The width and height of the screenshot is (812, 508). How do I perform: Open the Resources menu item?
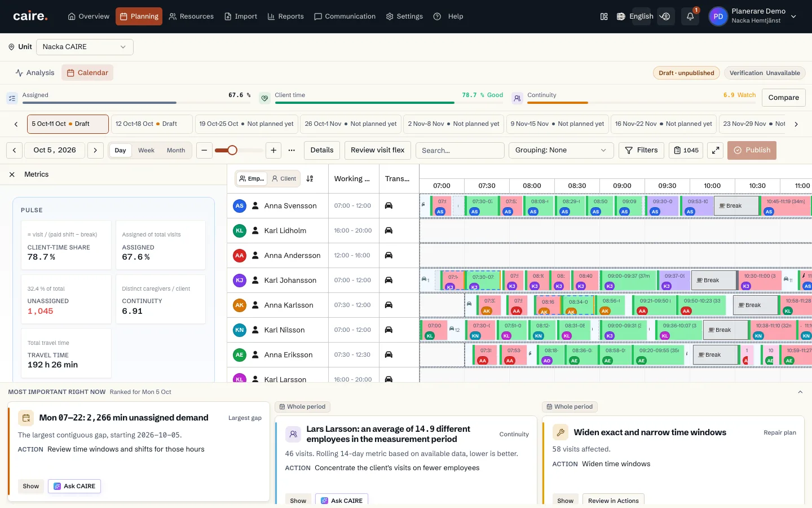pos(191,16)
